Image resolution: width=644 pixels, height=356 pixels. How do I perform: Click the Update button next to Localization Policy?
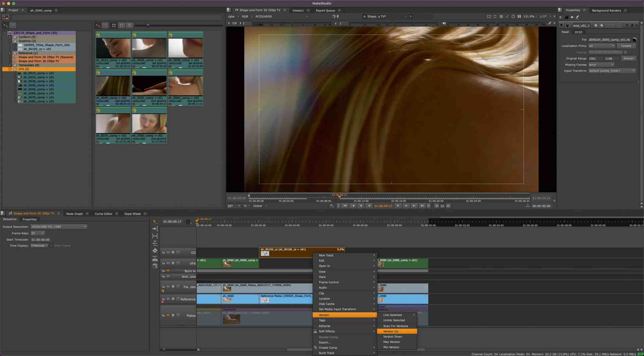pyautogui.click(x=626, y=46)
